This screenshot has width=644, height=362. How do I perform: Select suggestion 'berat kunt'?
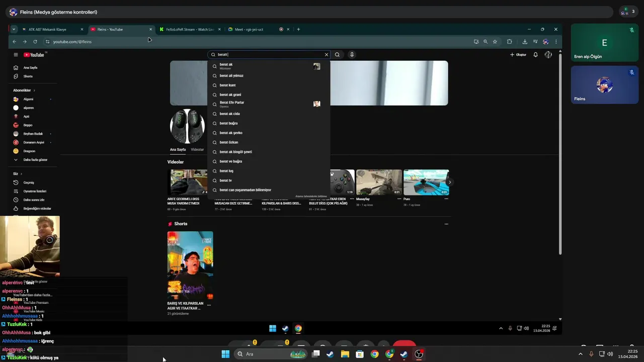(x=269, y=85)
